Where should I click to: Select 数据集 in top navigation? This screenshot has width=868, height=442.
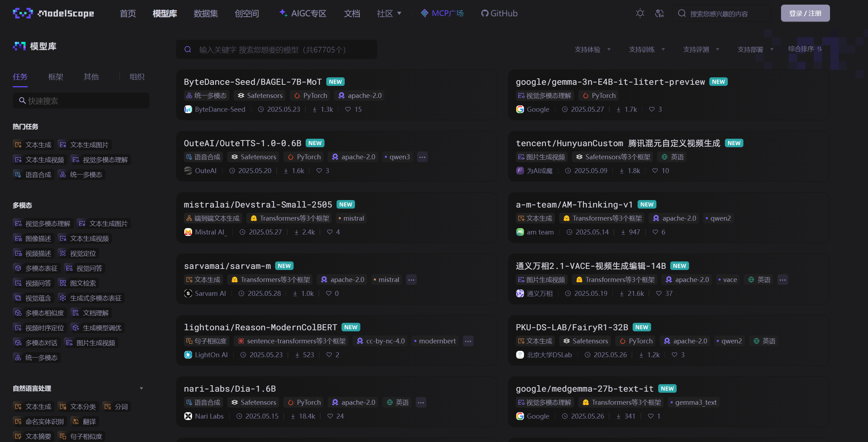206,13
